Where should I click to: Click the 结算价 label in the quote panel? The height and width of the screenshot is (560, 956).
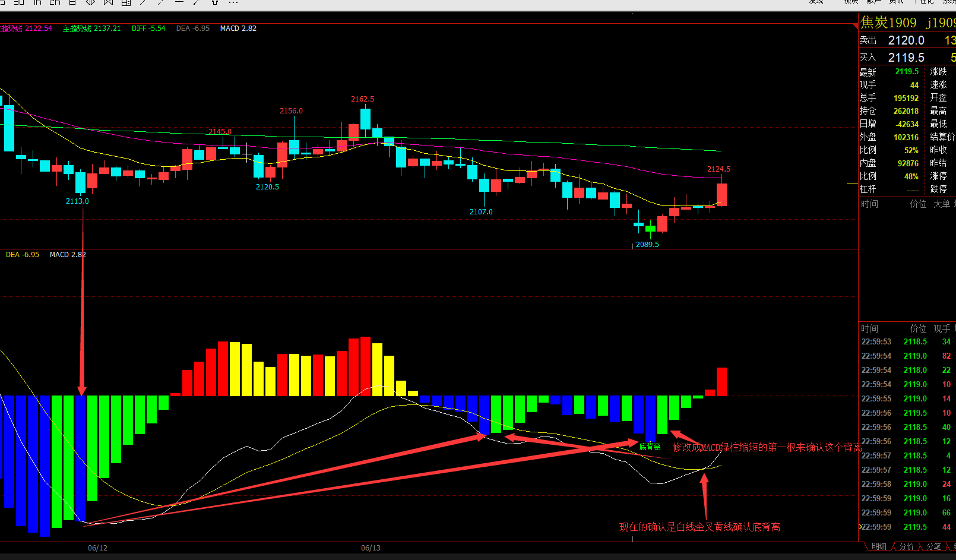point(942,137)
